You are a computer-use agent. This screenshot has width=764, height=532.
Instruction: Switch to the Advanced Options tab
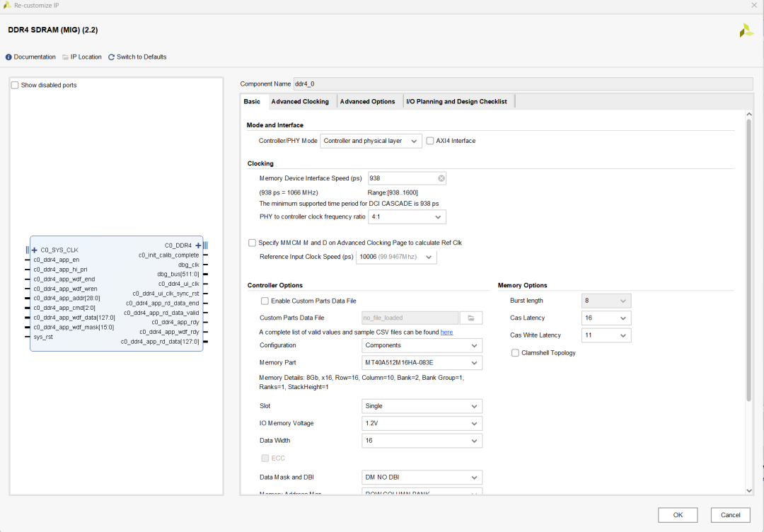coord(367,101)
